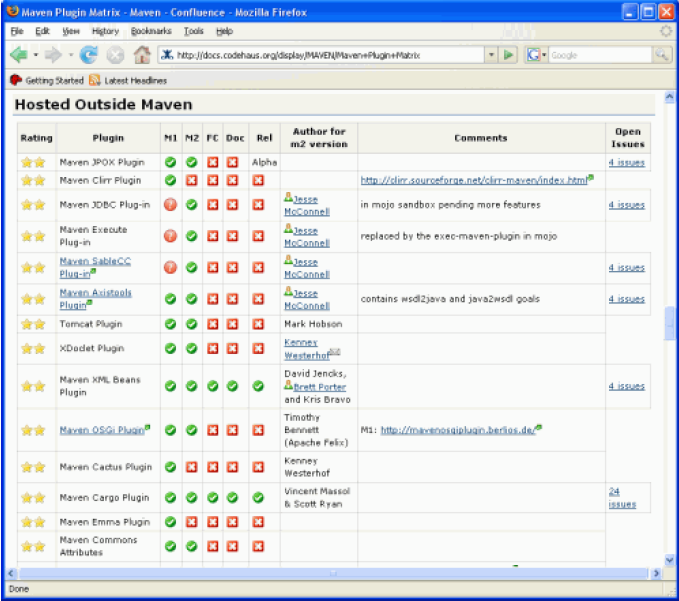Open the Maven Axistools Plugin link
This screenshot has height=601, width=679.
pyautogui.click(x=95, y=299)
